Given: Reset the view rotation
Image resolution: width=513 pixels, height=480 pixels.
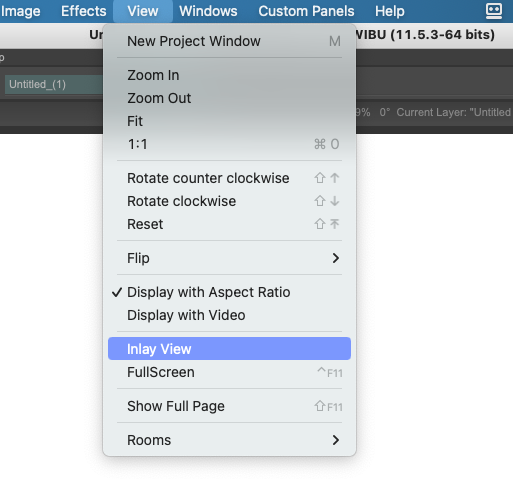Looking at the screenshot, I should click(x=229, y=224).
